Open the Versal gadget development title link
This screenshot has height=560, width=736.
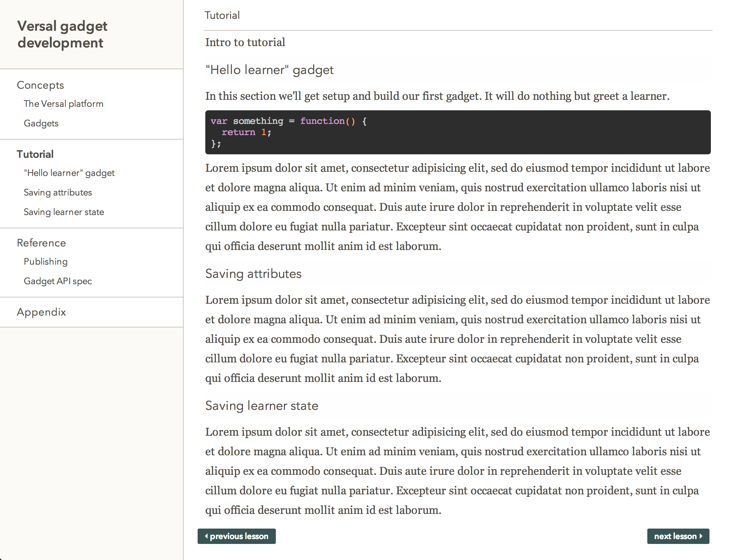pyautogui.click(x=62, y=34)
